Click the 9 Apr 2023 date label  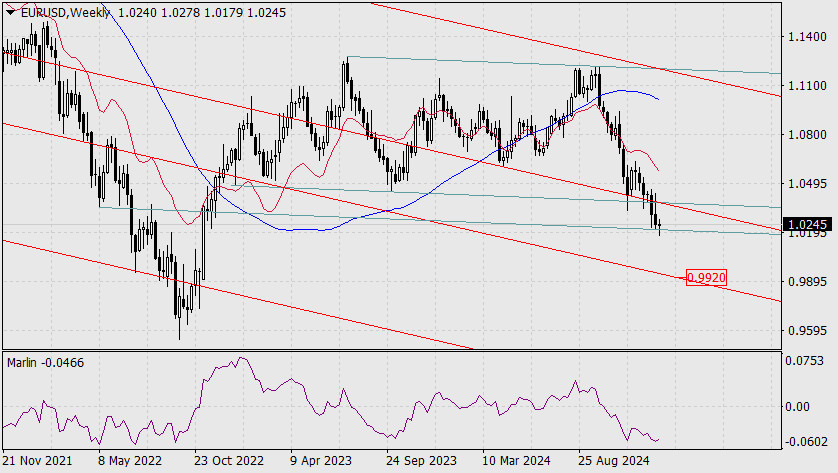click(x=321, y=461)
